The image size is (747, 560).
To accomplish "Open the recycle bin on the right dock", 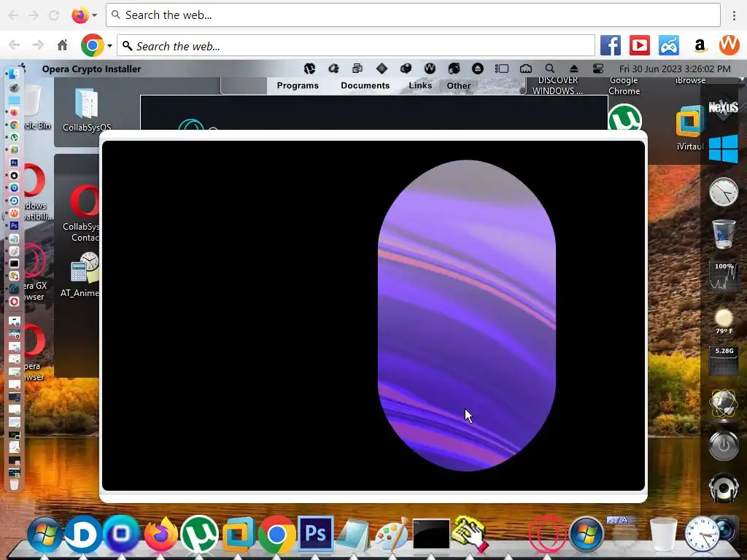I will click(723, 233).
